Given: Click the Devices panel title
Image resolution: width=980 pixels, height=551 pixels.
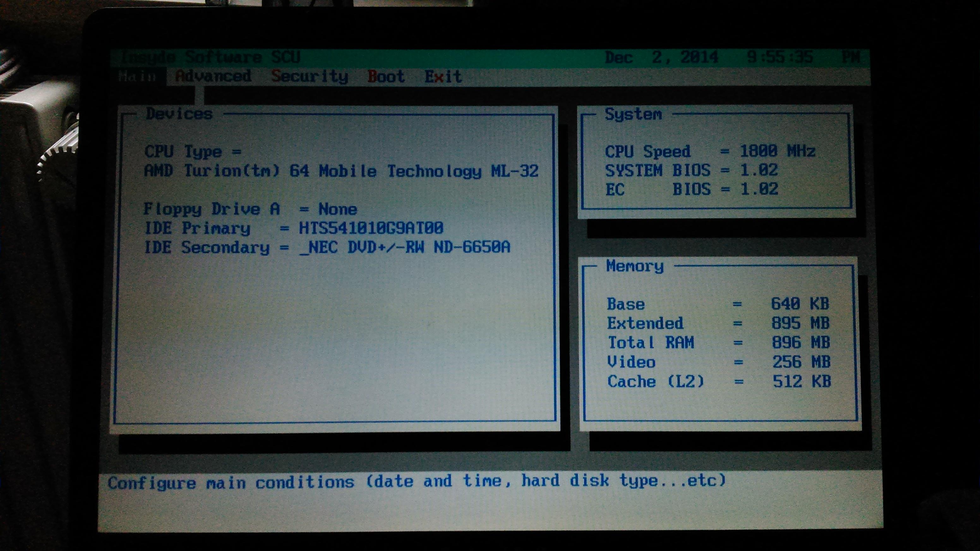Looking at the screenshot, I should pos(179,114).
